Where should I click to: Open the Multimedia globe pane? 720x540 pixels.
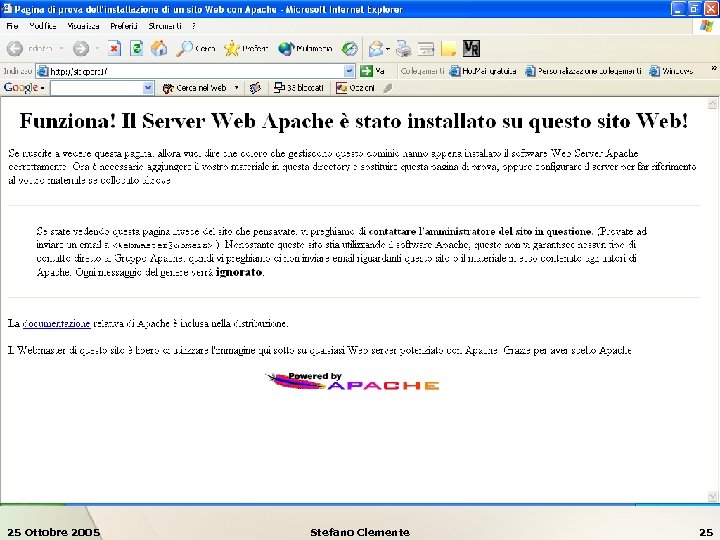click(305, 48)
